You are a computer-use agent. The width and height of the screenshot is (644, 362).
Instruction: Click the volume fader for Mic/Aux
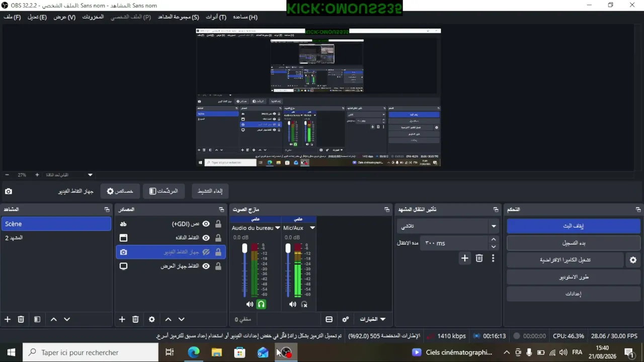point(288,248)
